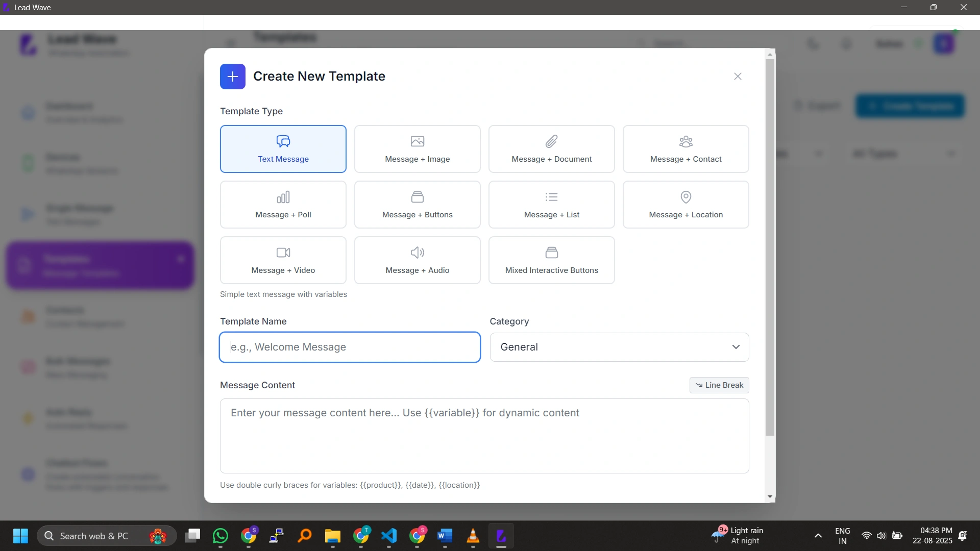Open the Light rain weather widget
This screenshot has height=551, width=980.
pyautogui.click(x=738, y=536)
